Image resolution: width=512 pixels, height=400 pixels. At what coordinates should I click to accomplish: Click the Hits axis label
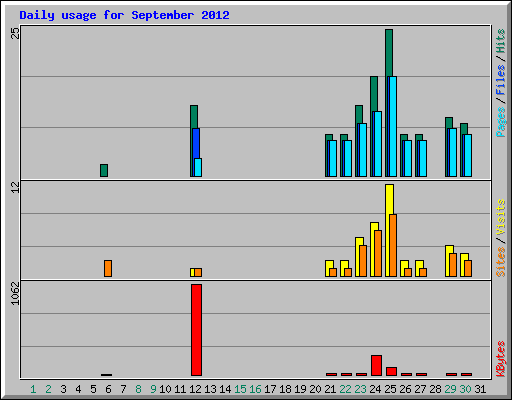click(x=500, y=41)
